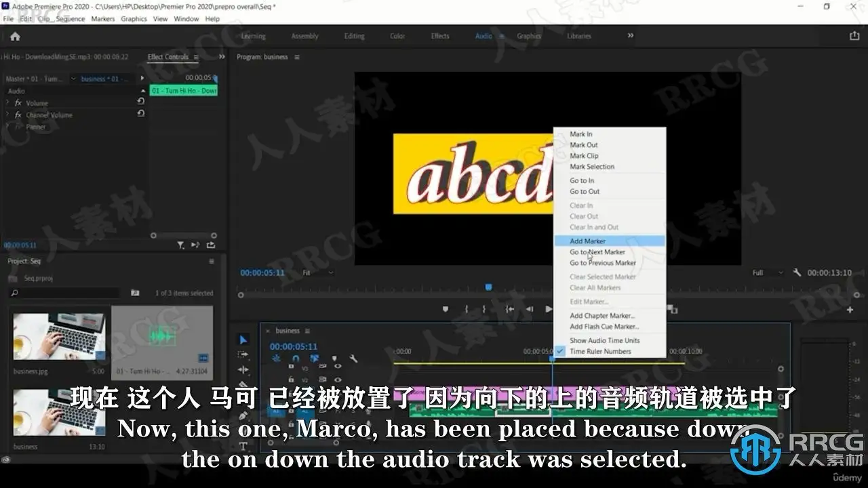The height and width of the screenshot is (488, 868).
Task: Show more workspaces overflow chevron
Action: tap(630, 36)
